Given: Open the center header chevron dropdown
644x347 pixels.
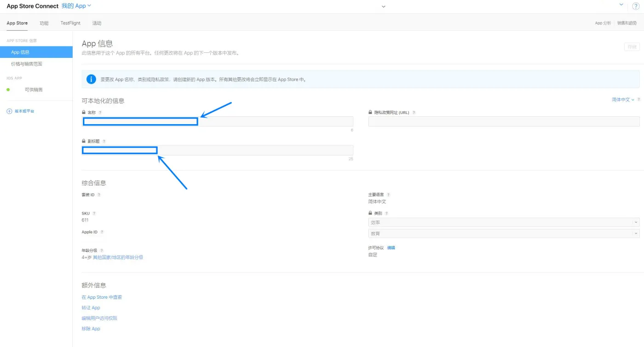Looking at the screenshot, I should [x=384, y=6].
